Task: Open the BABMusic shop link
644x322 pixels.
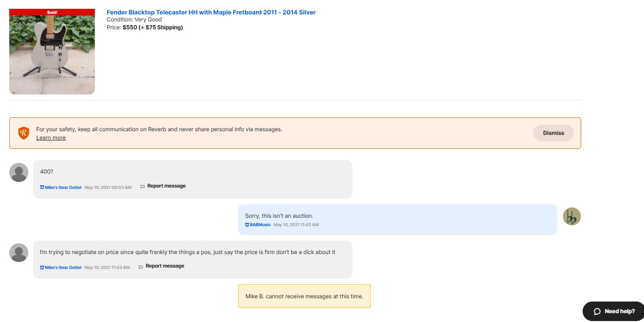Action: pyautogui.click(x=260, y=225)
